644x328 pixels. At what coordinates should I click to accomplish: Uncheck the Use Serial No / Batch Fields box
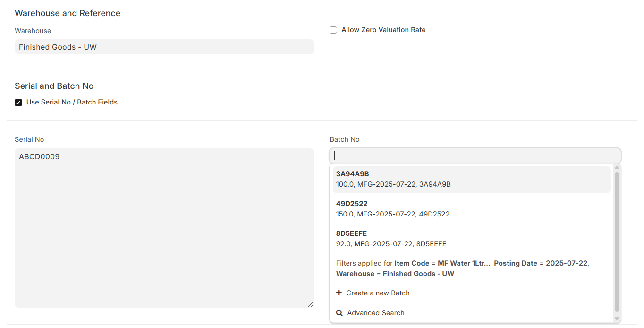(x=18, y=103)
